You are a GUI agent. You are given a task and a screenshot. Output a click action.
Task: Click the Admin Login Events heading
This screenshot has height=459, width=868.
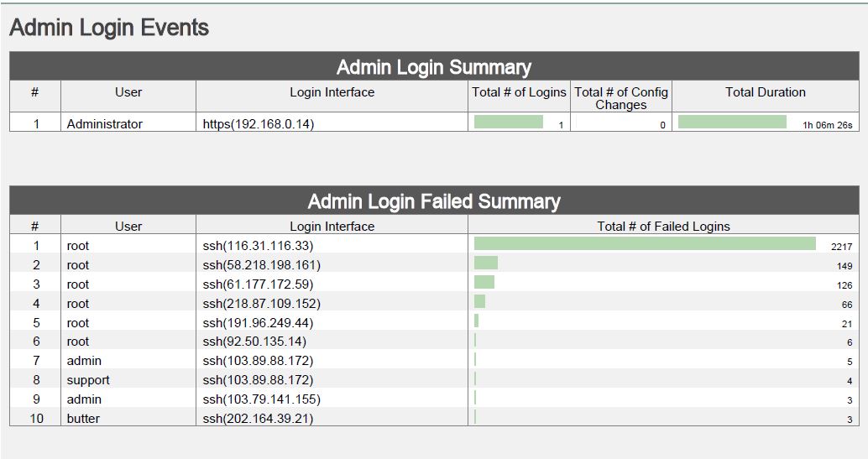click(109, 28)
